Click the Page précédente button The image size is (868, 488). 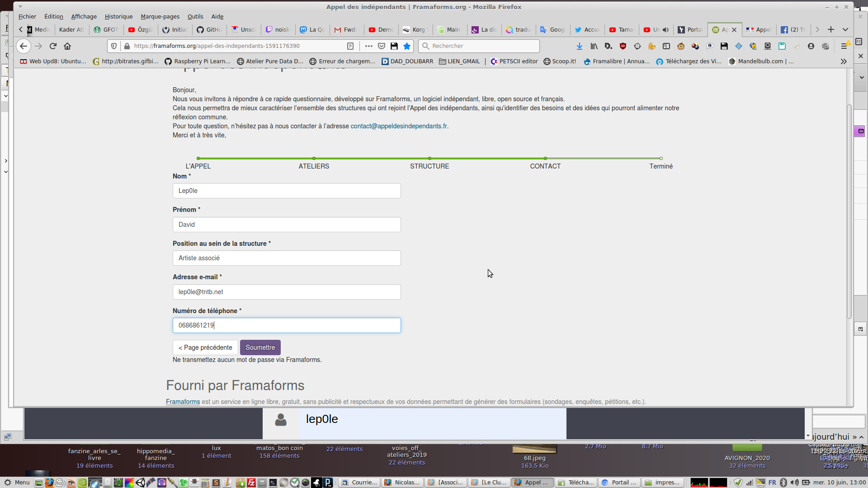click(x=205, y=347)
